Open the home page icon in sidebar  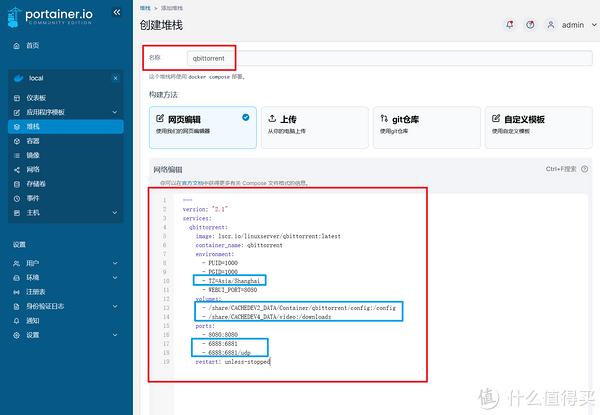pos(16,46)
